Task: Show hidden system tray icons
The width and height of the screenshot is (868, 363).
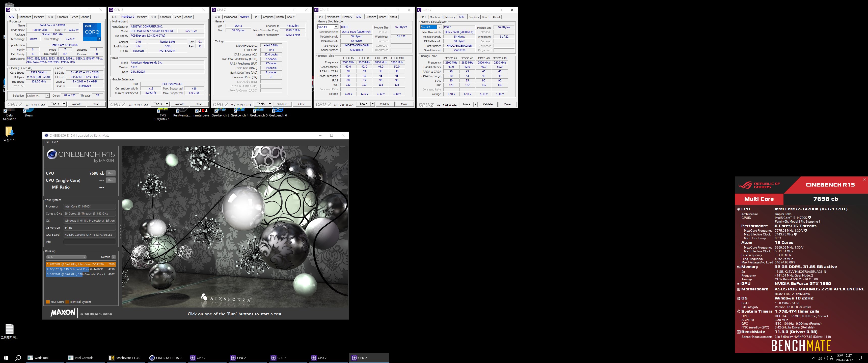Action: [x=814, y=358]
